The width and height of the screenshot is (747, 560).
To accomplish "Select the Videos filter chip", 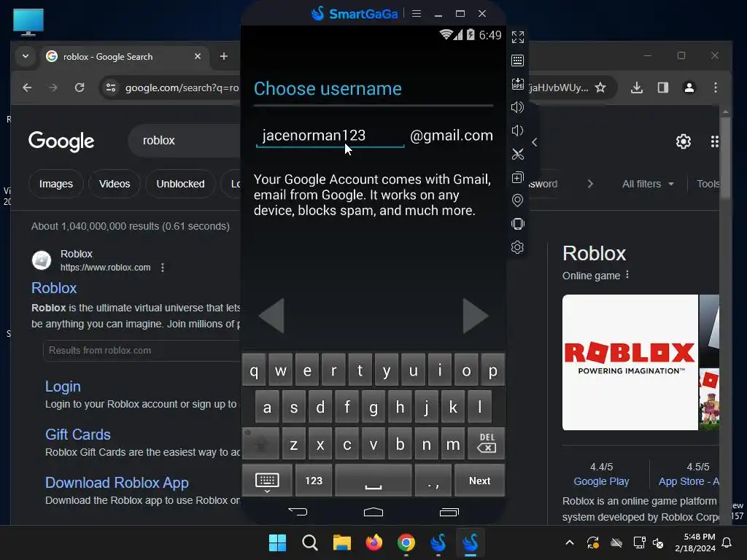I will [115, 184].
